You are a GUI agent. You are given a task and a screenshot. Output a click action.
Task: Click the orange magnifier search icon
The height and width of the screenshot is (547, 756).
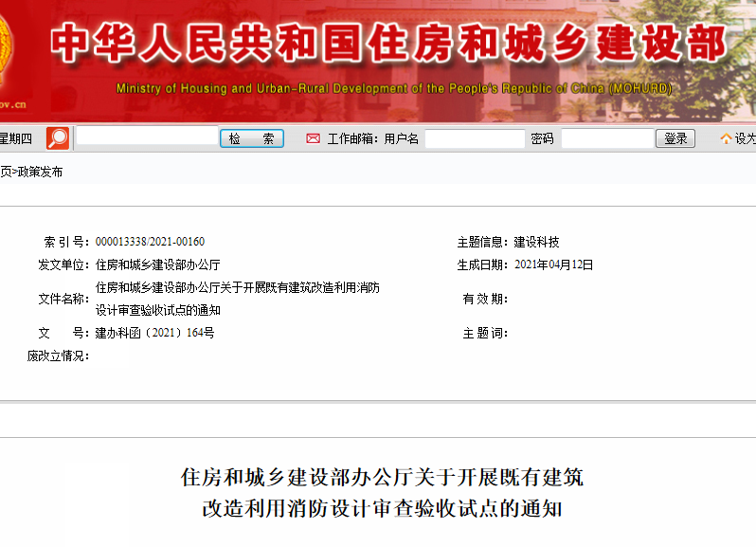58,138
